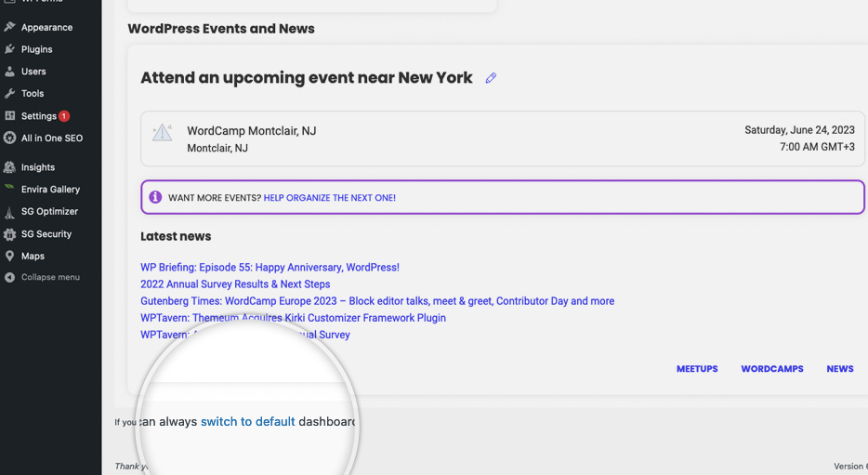Click the Meetups footer link
The image size is (868, 475).
[x=697, y=369]
